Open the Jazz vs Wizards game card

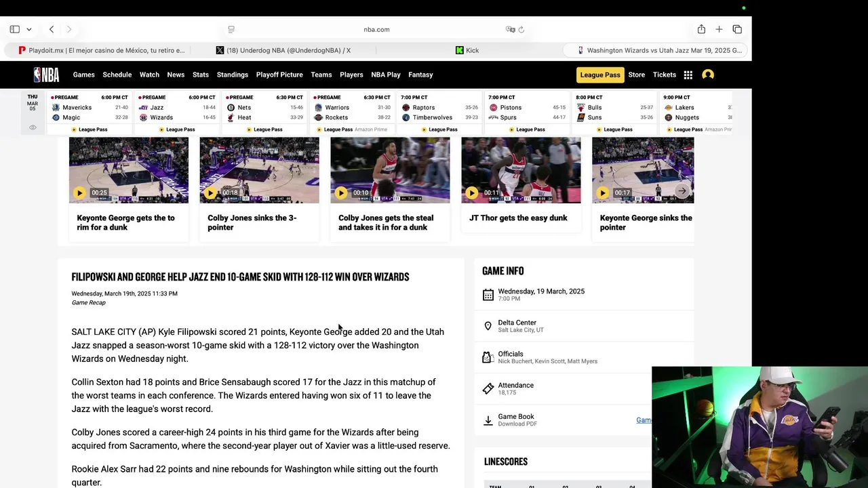(x=177, y=113)
